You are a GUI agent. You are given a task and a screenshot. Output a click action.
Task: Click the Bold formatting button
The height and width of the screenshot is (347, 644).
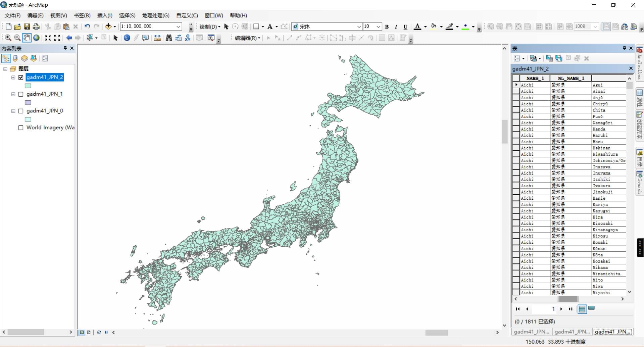[x=387, y=27]
